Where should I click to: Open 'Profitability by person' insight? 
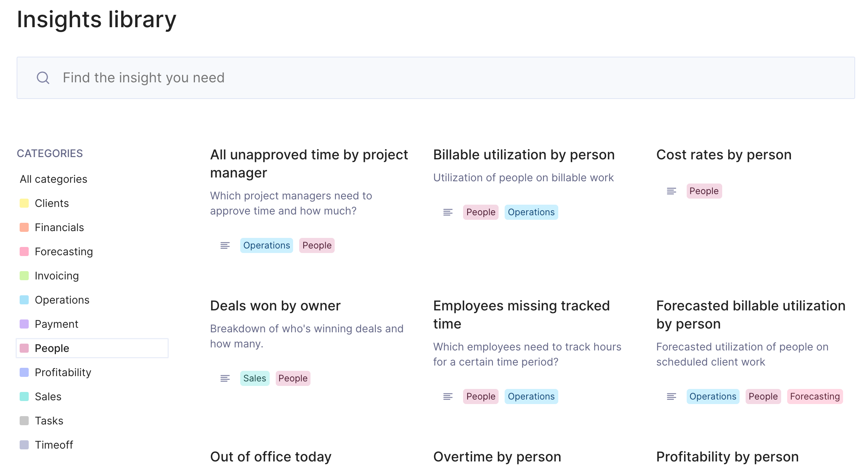(727, 457)
